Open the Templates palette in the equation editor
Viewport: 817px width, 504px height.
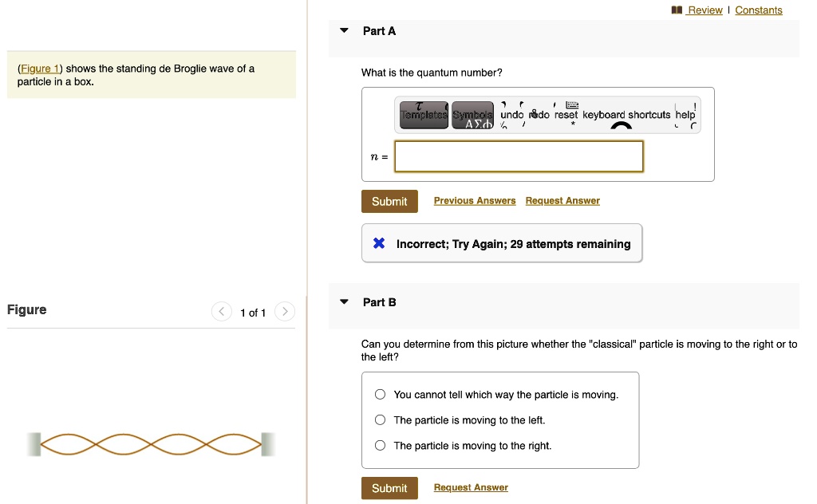[x=424, y=114]
